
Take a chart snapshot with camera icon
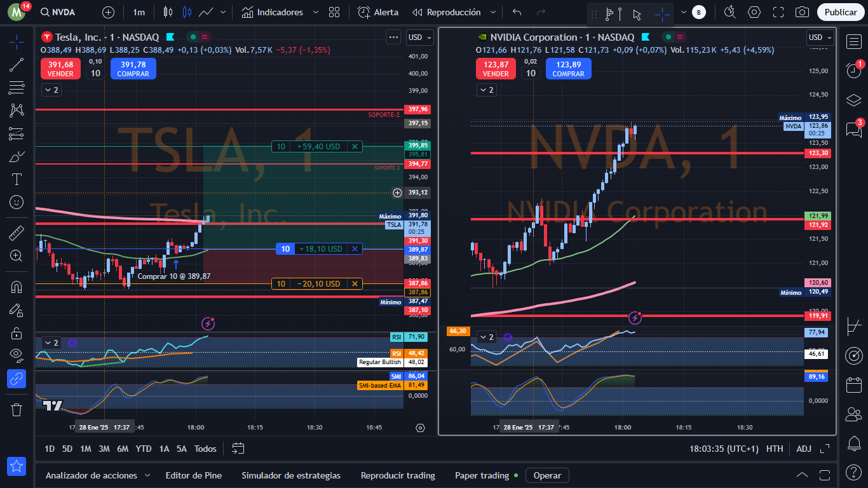pyautogui.click(x=803, y=12)
